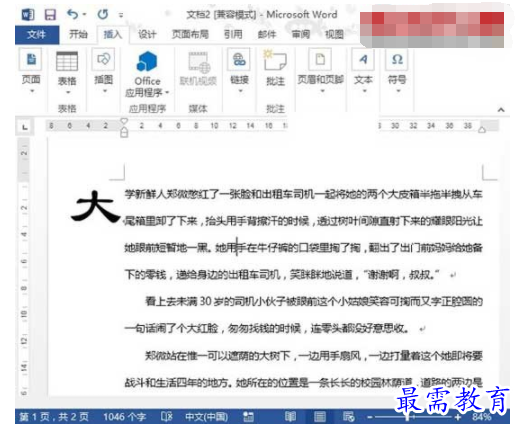Switch to Web Layout view
The height and width of the screenshot is (431, 518).
click(x=349, y=416)
